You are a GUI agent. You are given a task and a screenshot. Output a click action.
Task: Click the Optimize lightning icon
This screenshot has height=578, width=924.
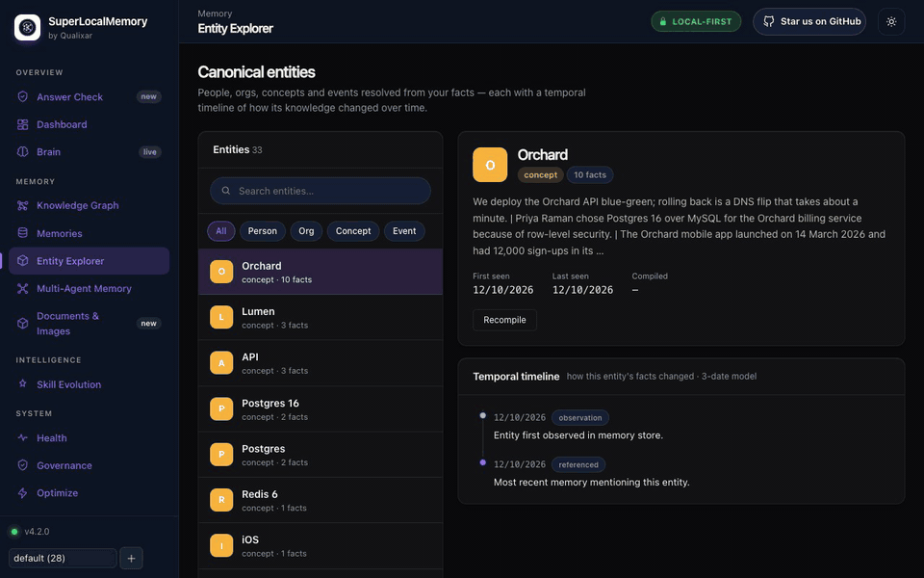click(x=22, y=493)
